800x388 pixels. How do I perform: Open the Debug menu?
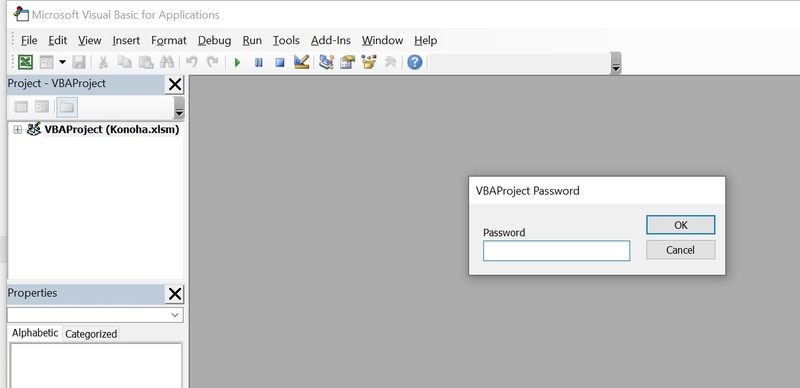(x=214, y=40)
